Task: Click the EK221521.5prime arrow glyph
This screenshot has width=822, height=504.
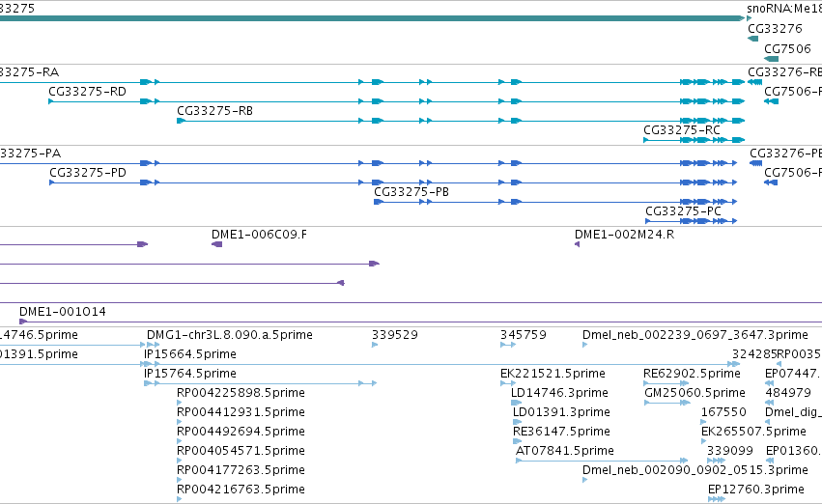Action: [508, 383]
